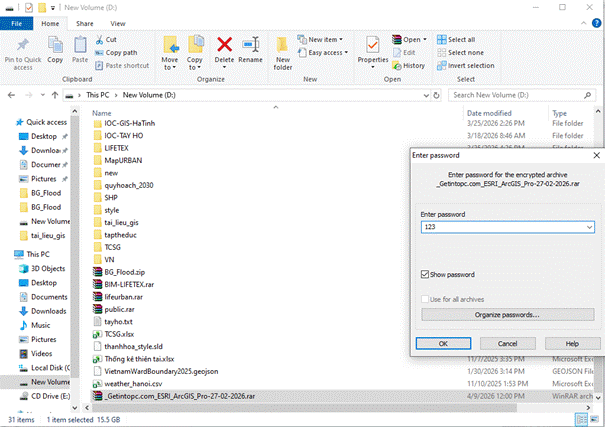Click the Organize passwords button
This screenshot has height=427, width=605.
(508, 315)
